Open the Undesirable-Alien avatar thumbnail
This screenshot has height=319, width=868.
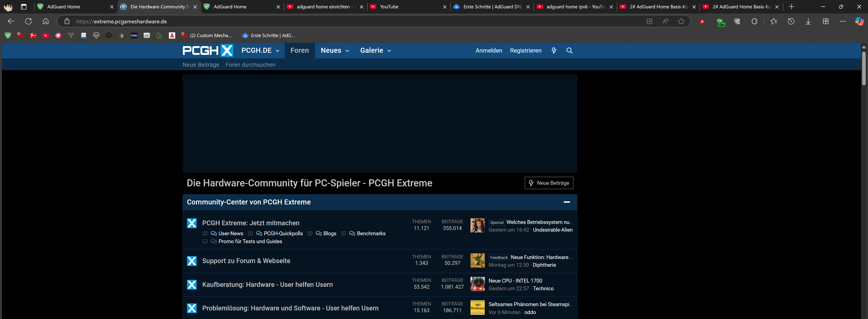pyautogui.click(x=478, y=225)
